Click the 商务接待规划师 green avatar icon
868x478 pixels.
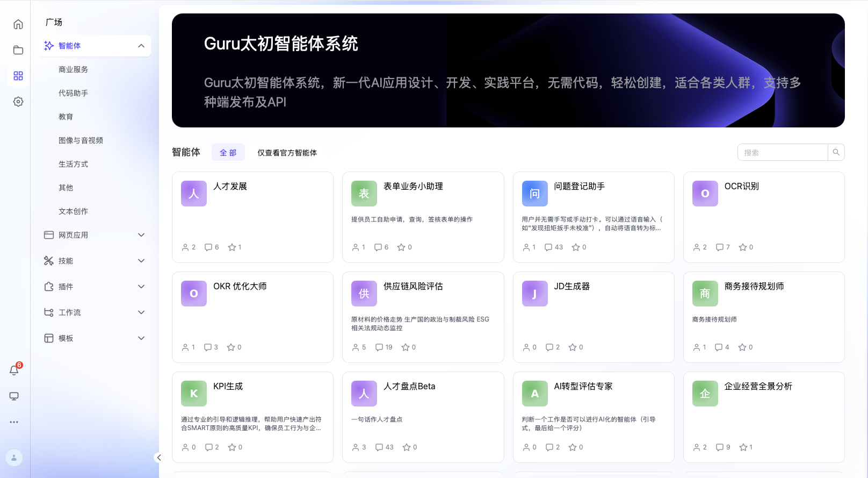(x=705, y=294)
